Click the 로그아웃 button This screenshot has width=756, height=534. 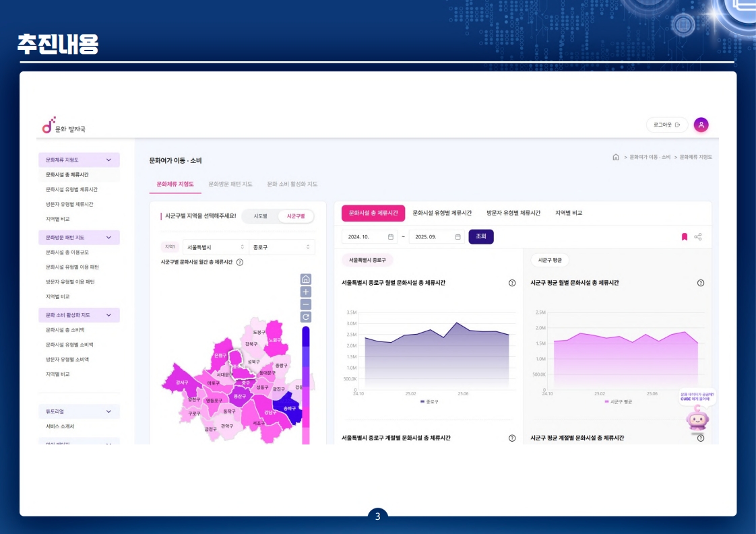pyautogui.click(x=667, y=125)
